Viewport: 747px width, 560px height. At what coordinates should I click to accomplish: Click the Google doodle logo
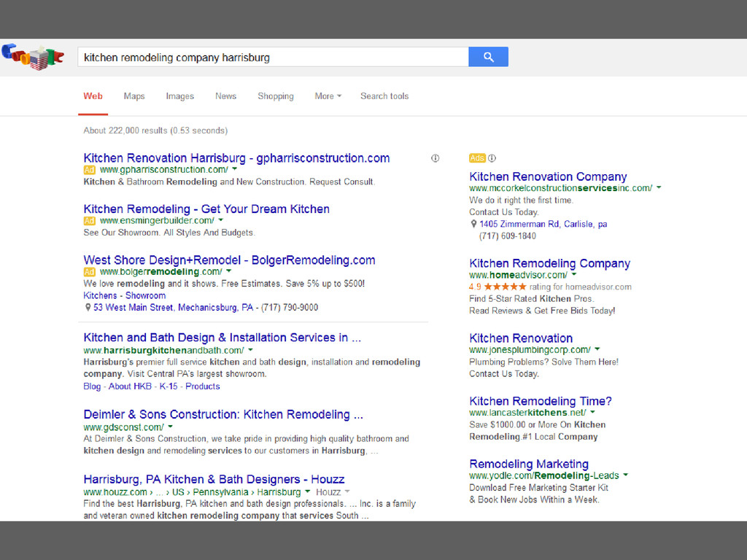[x=33, y=57]
